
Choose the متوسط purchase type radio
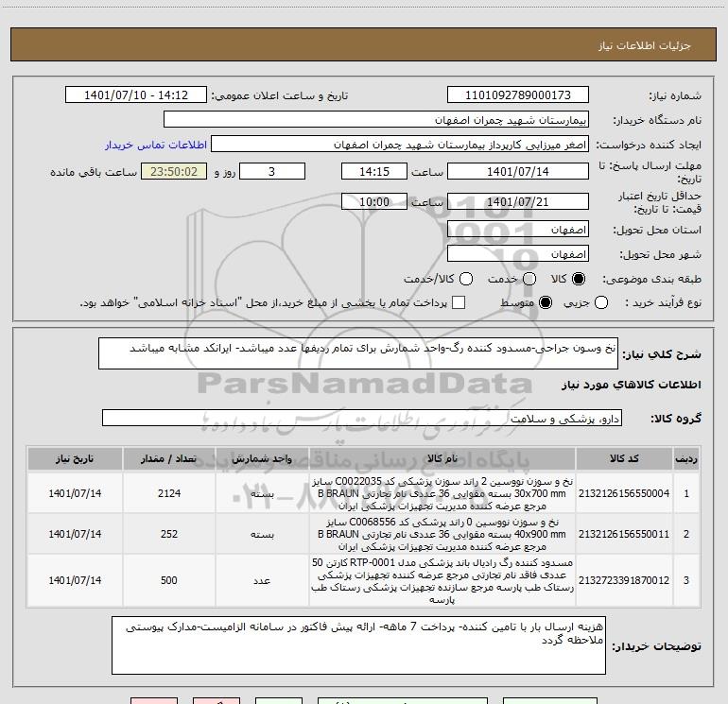pos(546,302)
